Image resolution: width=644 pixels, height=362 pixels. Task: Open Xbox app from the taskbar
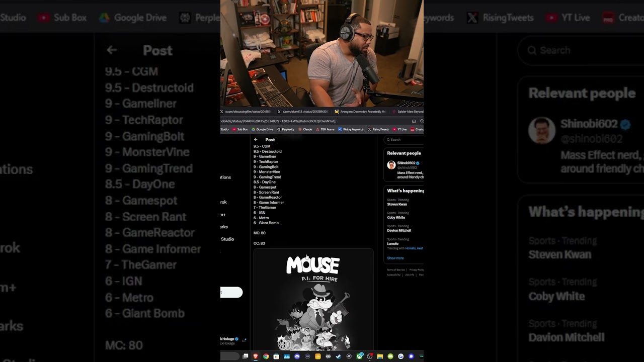360,356
